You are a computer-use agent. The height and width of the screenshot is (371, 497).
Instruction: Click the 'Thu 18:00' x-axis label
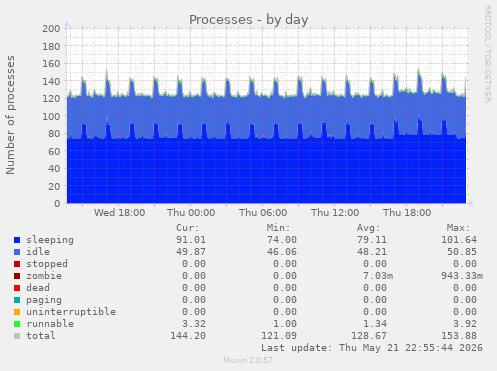(407, 213)
